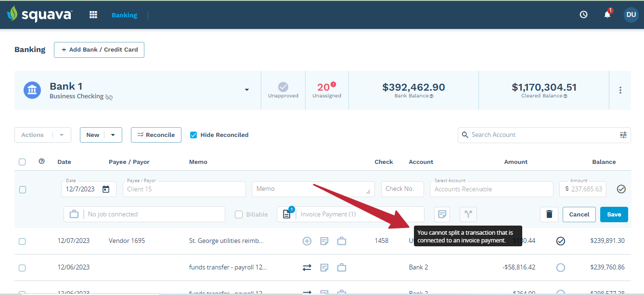This screenshot has height=295, width=644.
Task: Open the Bank 1 kebab options menu
Action: (x=620, y=90)
